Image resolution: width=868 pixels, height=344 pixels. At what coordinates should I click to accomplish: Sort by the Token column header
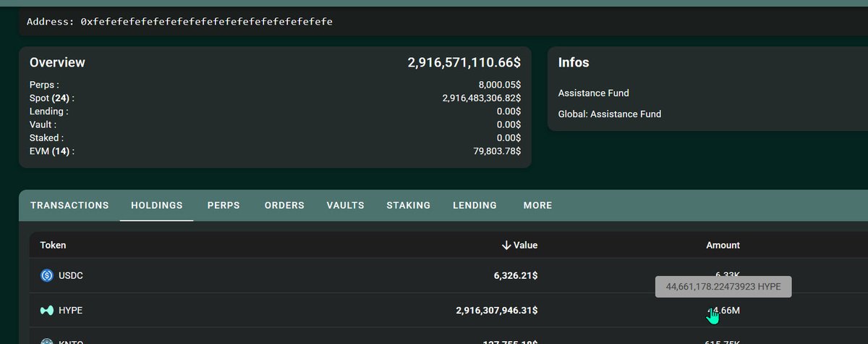pyautogui.click(x=53, y=246)
